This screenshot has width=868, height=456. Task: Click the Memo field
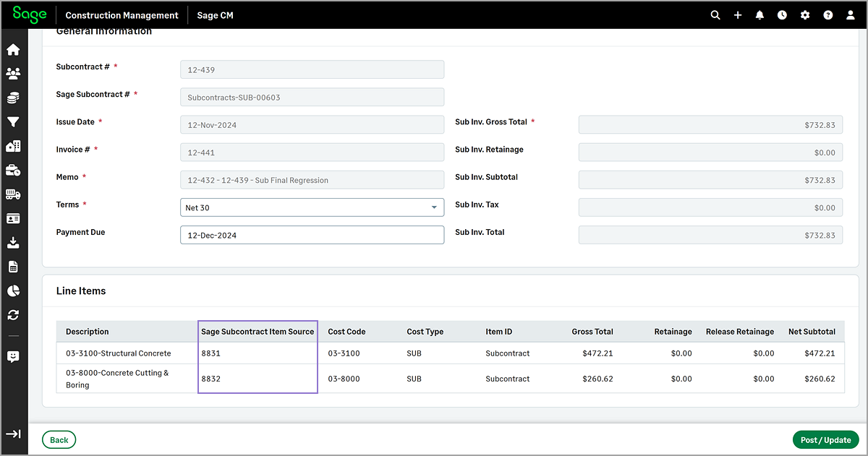point(312,180)
